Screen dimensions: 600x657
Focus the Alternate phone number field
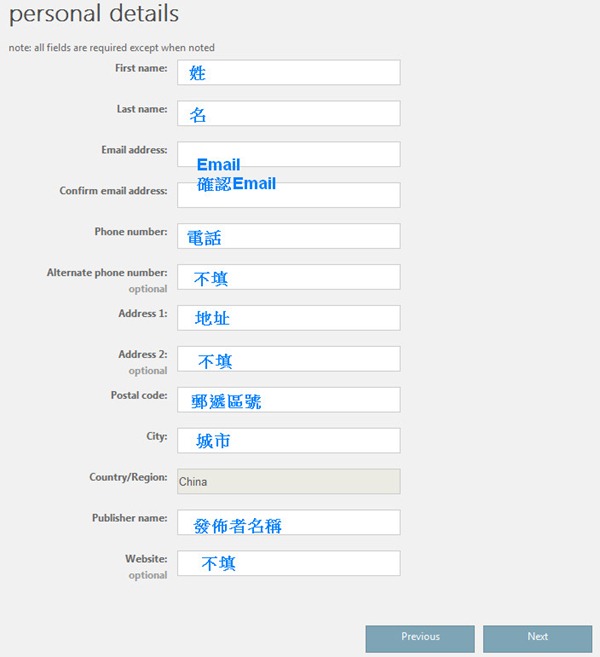click(288, 277)
